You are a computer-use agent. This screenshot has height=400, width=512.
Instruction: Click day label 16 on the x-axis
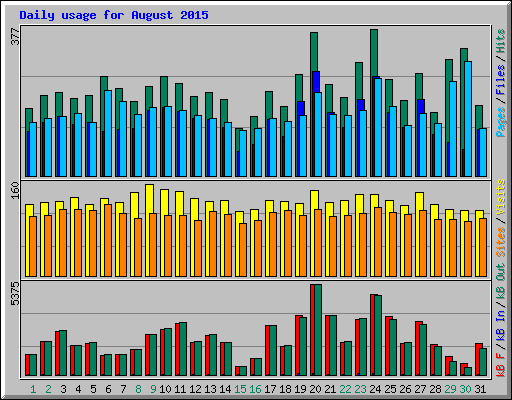[255, 389]
